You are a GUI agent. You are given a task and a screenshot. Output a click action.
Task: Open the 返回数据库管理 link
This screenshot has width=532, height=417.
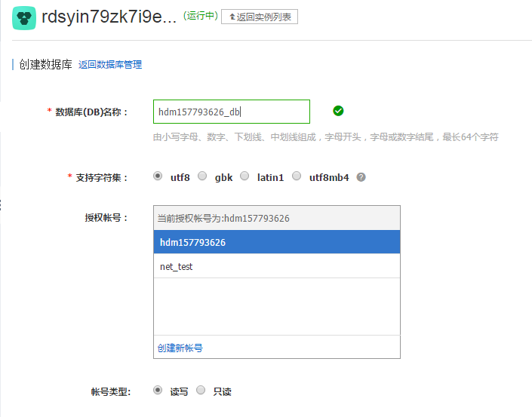point(110,65)
